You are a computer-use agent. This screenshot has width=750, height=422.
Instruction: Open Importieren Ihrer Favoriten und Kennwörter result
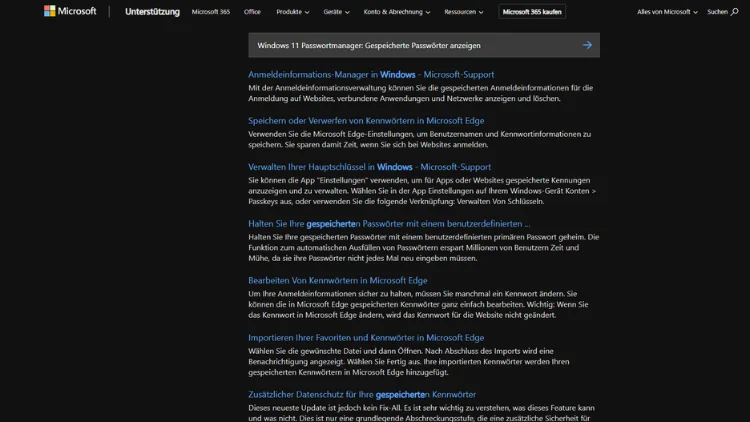coord(366,337)
